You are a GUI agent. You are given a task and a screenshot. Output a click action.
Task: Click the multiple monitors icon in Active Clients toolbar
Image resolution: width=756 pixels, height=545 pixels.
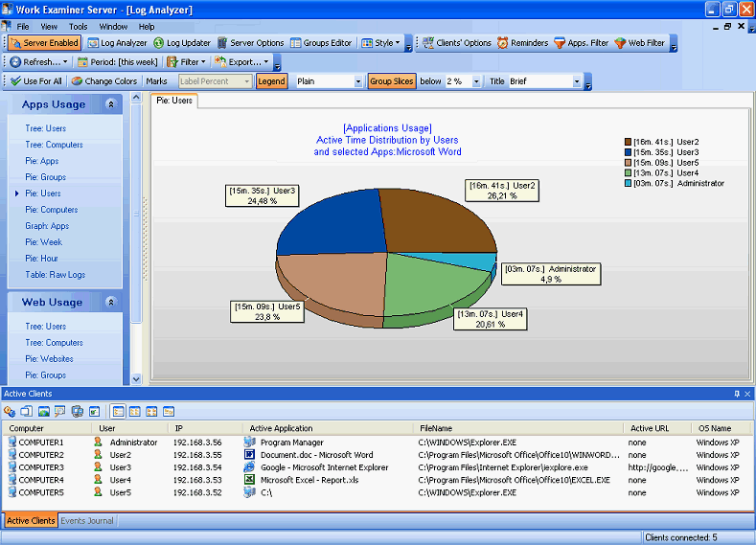[x=78, y=412]
